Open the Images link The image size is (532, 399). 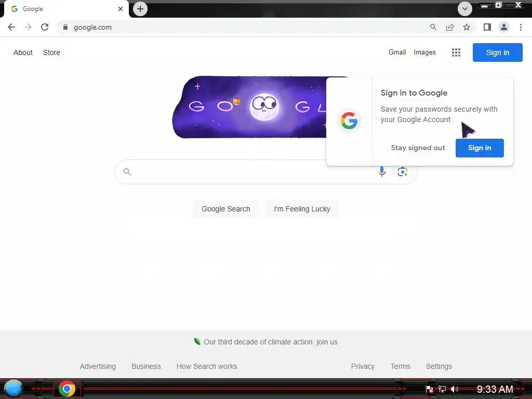[x=424, y=52]
